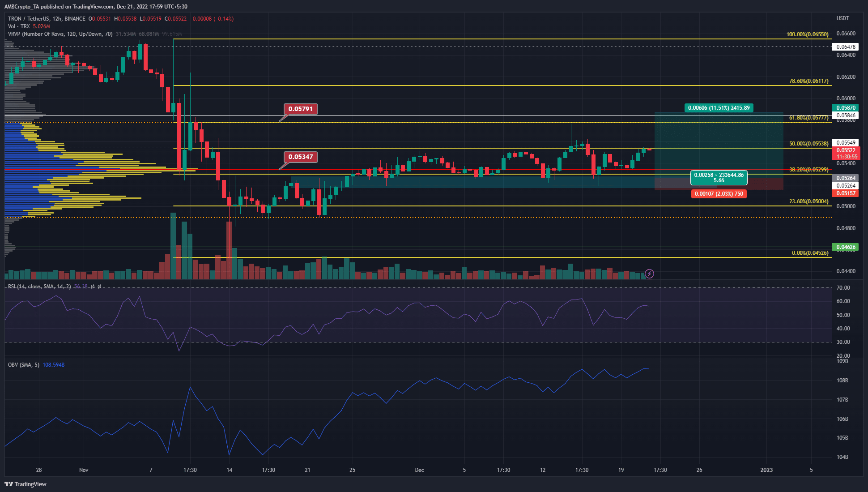Image resolution: width=868 pixels, height=492 pixels.
Task: Click the Vol · TRX volume legend
Action: [x=19, y=26]
